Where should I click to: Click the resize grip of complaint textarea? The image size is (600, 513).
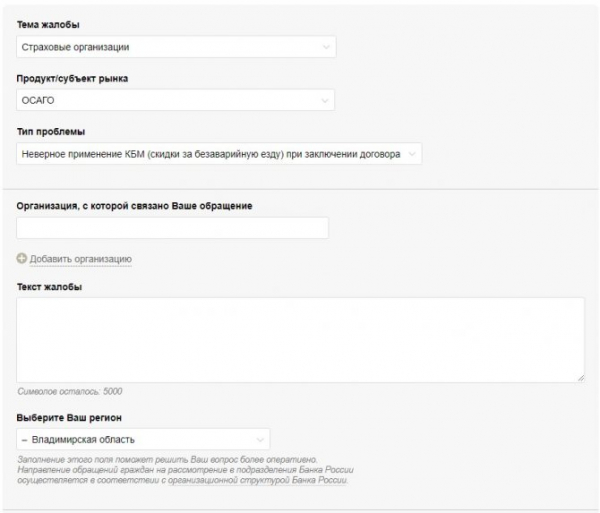(x=581, y=378)
